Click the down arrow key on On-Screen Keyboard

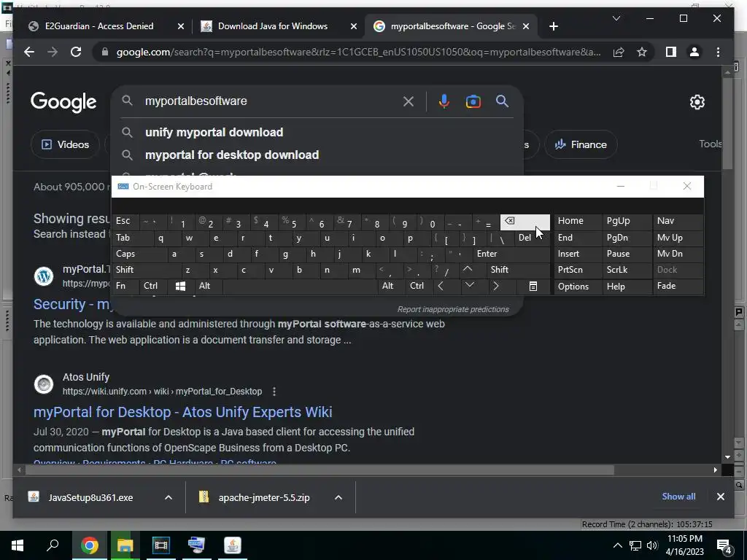click(x=470, y=286)
